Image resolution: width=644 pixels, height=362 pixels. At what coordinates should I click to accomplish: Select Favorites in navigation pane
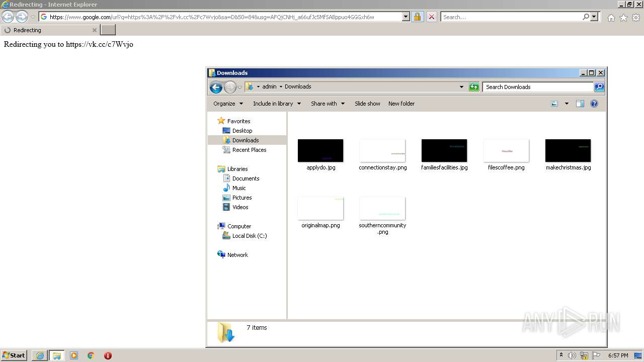click(x=238, y=121)
